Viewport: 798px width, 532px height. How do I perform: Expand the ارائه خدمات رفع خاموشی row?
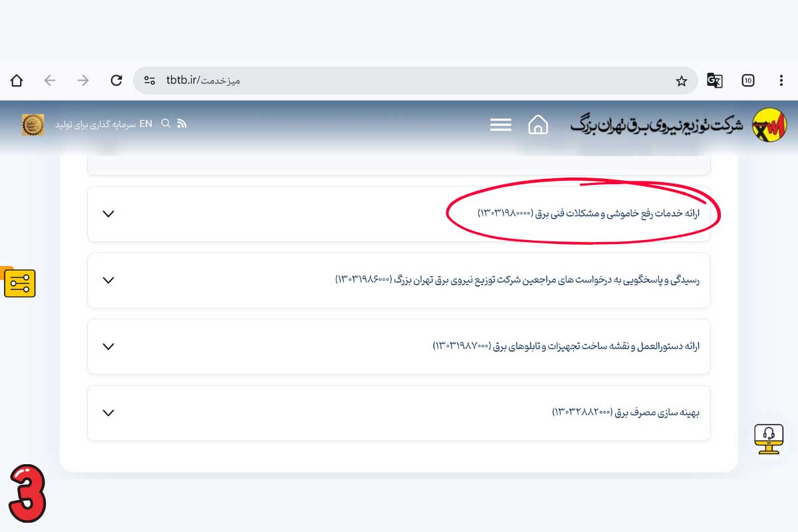108,213
